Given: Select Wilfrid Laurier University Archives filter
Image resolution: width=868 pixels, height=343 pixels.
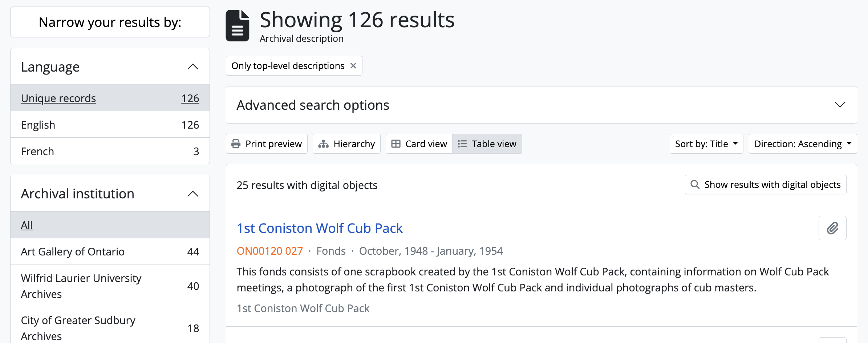Looking at the screenshot, I should (x=81, y=286).
